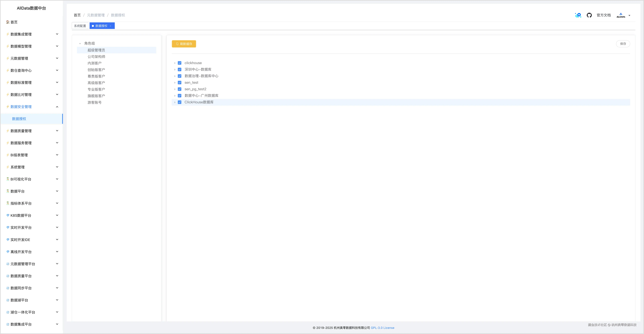Screen dimensions: 644x334
Task: Expand the 深圳中心-数据库 tree node
Action: [175, 69]
